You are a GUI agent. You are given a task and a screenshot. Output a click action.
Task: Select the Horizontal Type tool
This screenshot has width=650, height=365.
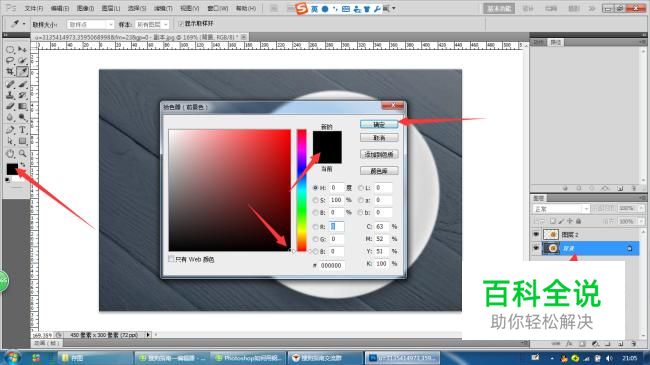pyautogui.click(x=22, y=130)
